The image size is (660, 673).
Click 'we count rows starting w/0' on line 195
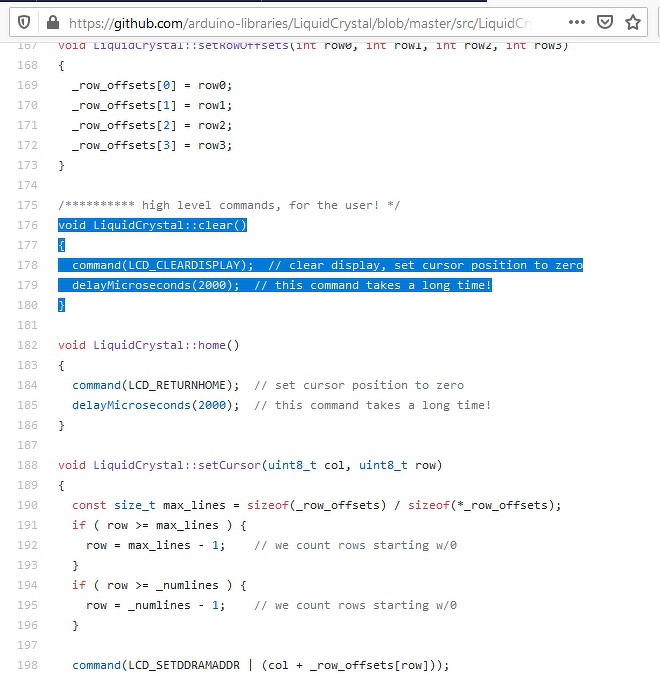pyautogui.click(x=366, y=605)
